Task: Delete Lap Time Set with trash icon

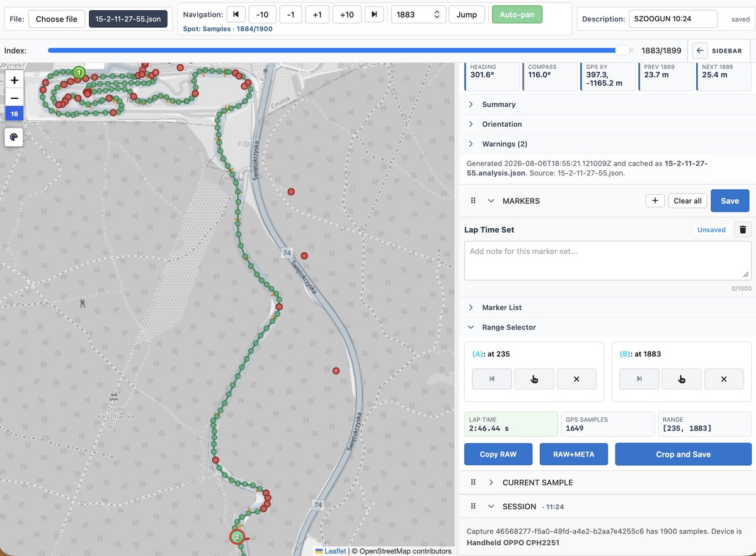Action: 743,229
